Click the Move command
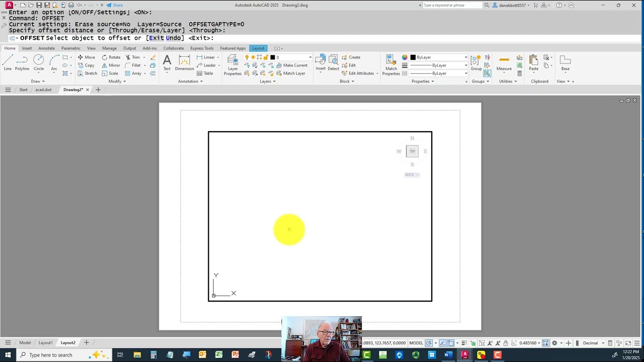644x362 pixels. 86,57
